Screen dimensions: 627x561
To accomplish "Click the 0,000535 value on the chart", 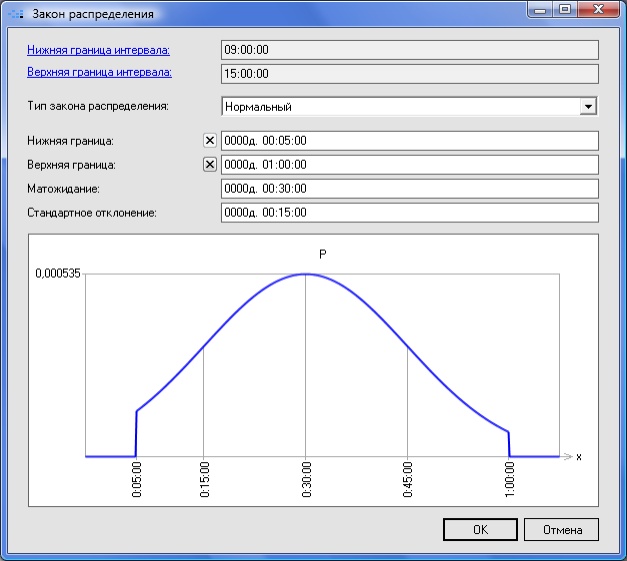I will pos(58,273).
